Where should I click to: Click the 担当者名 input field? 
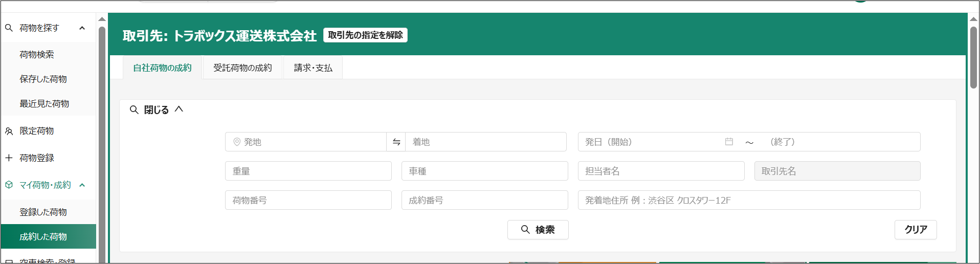pyautogui.click(x=661, y=171)
